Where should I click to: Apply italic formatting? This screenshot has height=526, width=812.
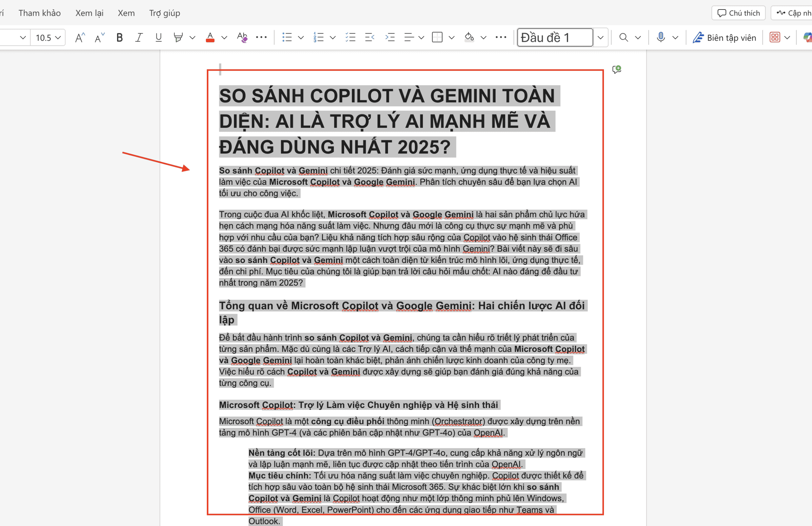139,37
